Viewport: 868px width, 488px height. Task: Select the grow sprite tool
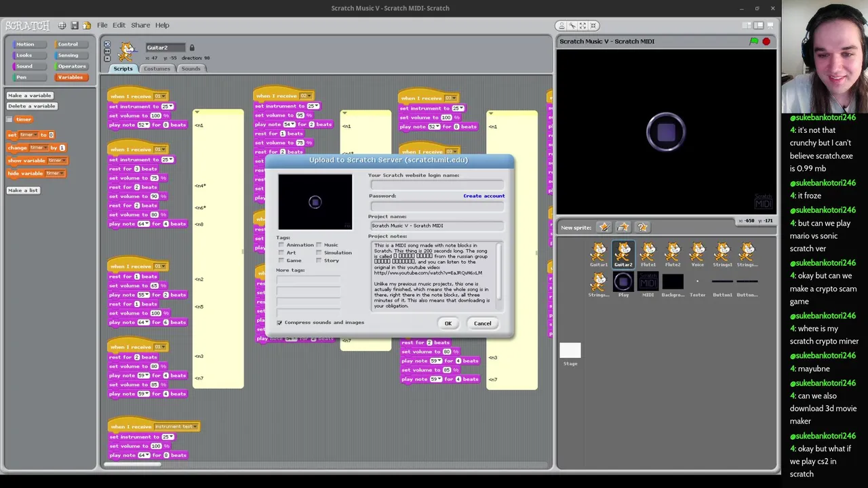pos(583,26)
